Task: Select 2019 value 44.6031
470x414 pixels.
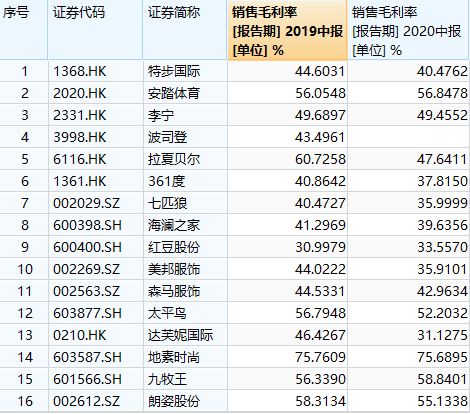Action: 320,71
